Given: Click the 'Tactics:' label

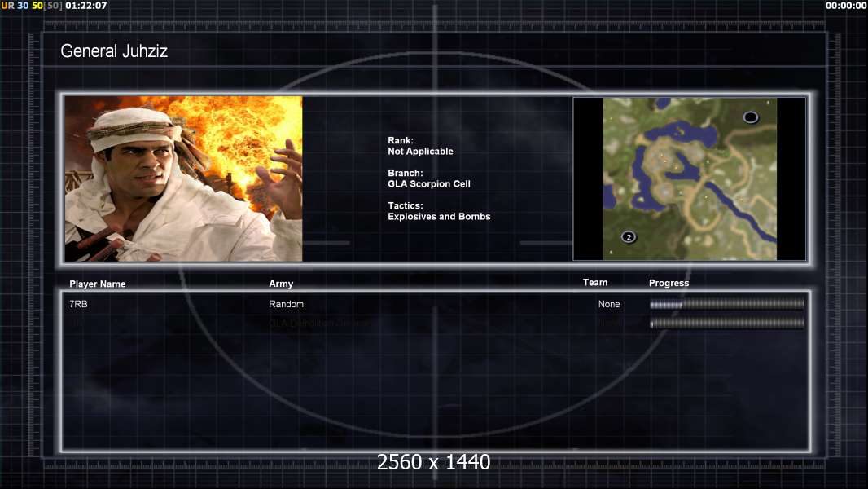Looking at the screenshot, I should (x=406, y=205).
